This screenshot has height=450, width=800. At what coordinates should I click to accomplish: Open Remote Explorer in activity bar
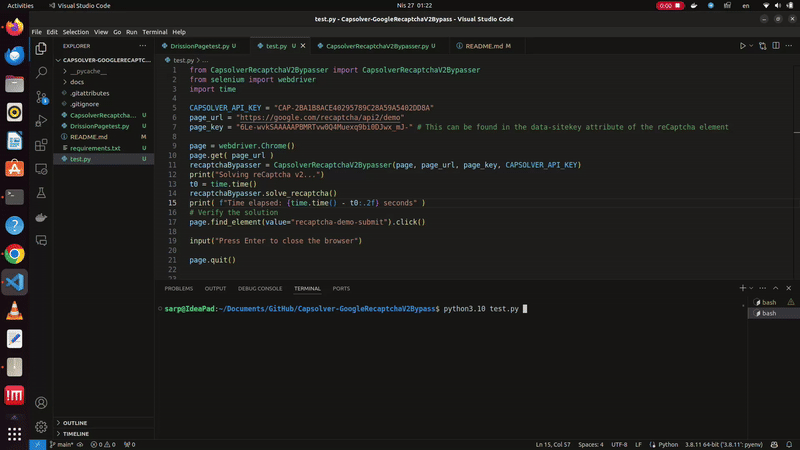pyautogui.click(x=41, y=169)
